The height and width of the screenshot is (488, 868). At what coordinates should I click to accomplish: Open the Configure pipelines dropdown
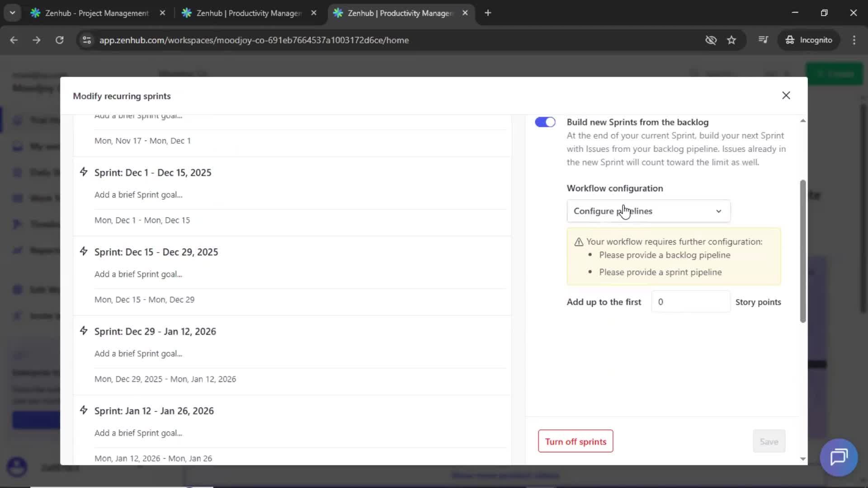click(648, 211)
